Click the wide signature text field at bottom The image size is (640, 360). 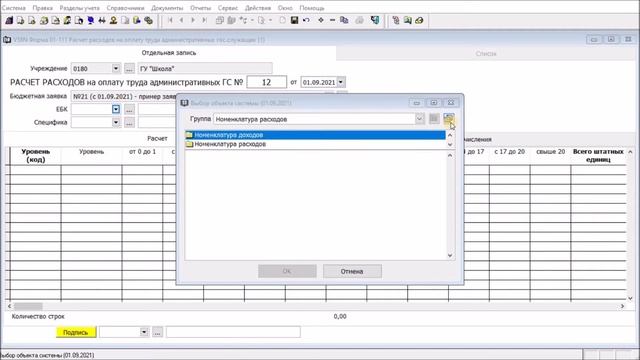[x=233, y=332]
